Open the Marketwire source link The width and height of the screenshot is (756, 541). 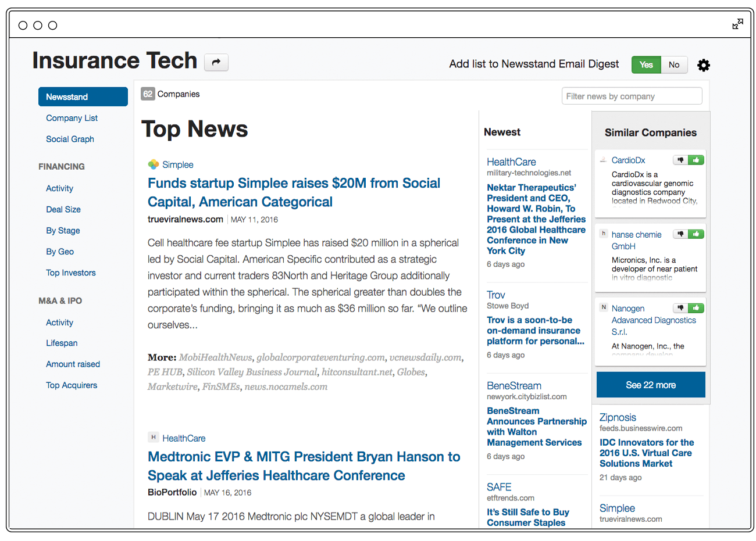172,386
